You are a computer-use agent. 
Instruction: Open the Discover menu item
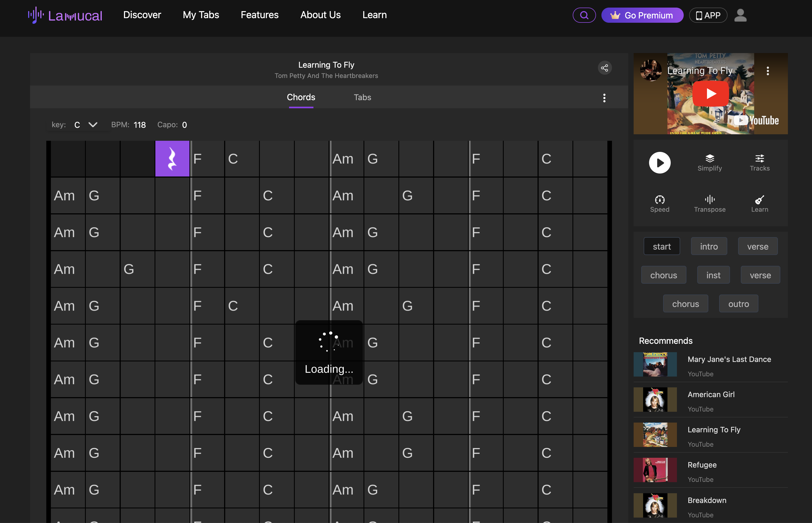click(142, 15)
